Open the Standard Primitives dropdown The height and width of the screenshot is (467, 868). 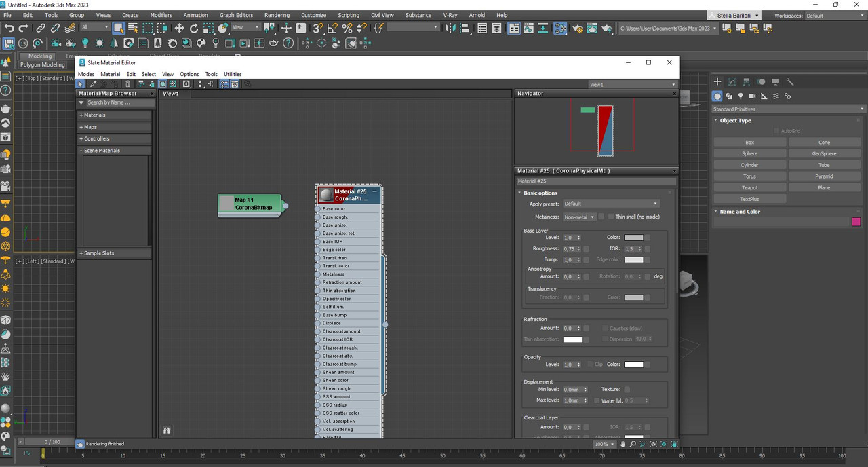[x=789, y=109]
